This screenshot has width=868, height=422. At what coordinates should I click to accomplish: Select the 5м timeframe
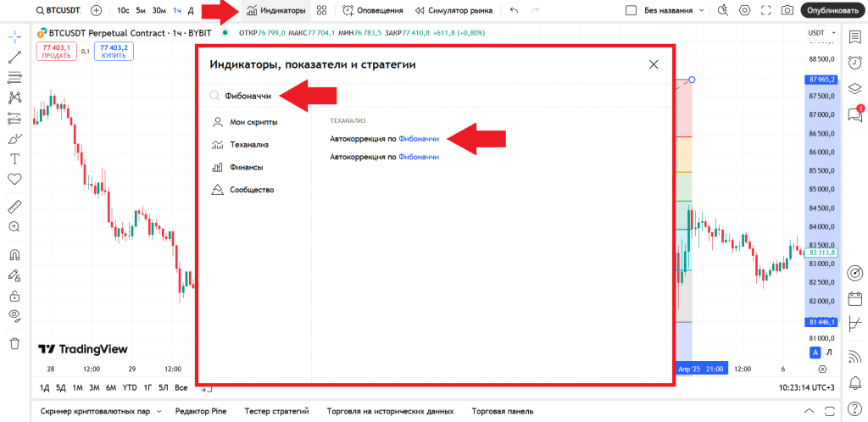pyautogui.click(x=141, y=10)
